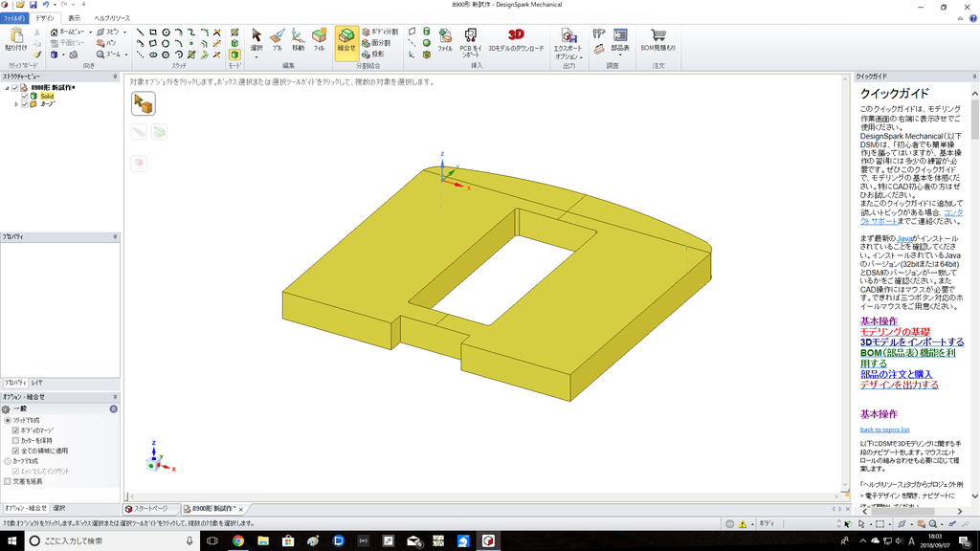Select the Line sketch tool
The height and width of the screenshot is (551, 980).
pos(140,32)
